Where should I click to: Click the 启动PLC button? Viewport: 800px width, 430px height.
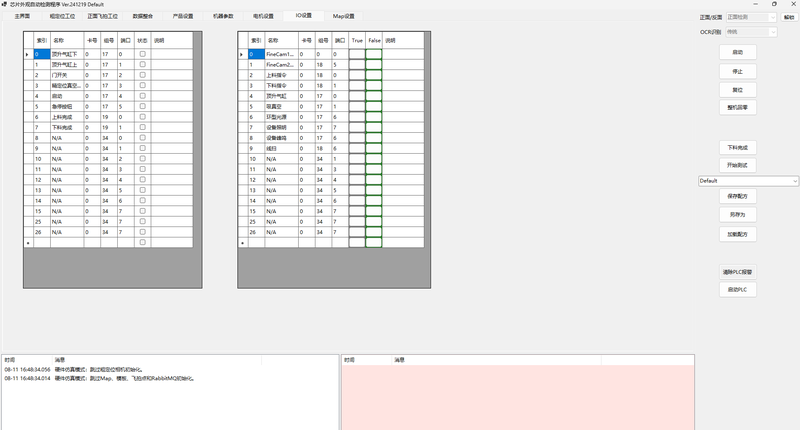click(738, 290)
